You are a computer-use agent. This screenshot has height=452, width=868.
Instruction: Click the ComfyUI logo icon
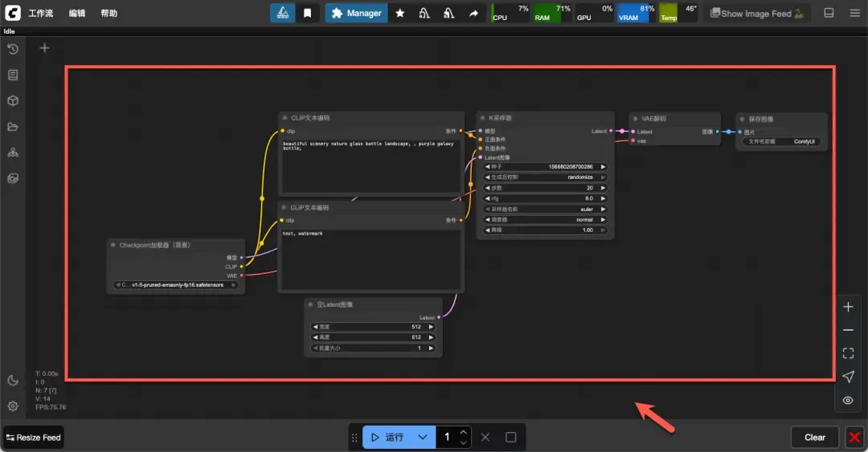point(12,13)
